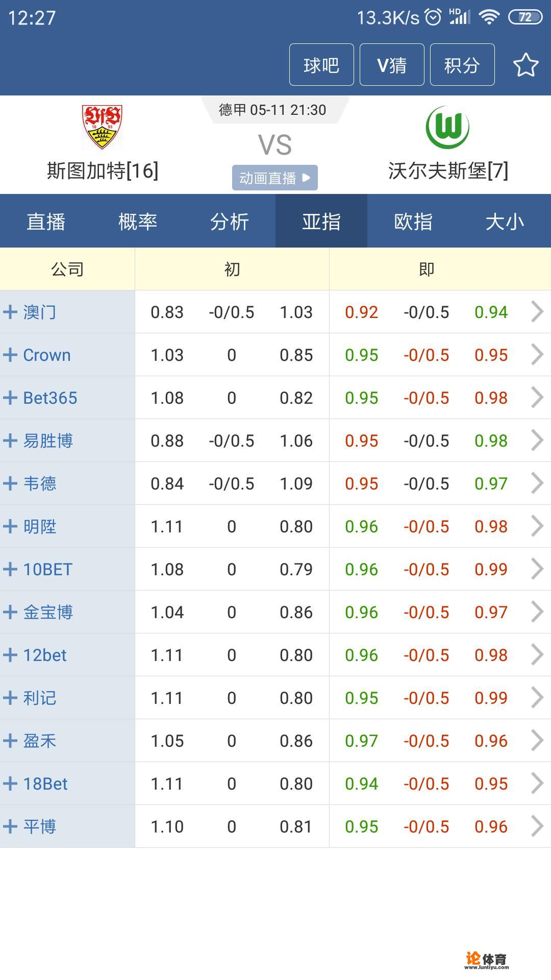Tap the 沃尔夫斯堡[7] team name
Image resolution: width=551 pixels, height=980 pixels.
[x=448, y=170]
